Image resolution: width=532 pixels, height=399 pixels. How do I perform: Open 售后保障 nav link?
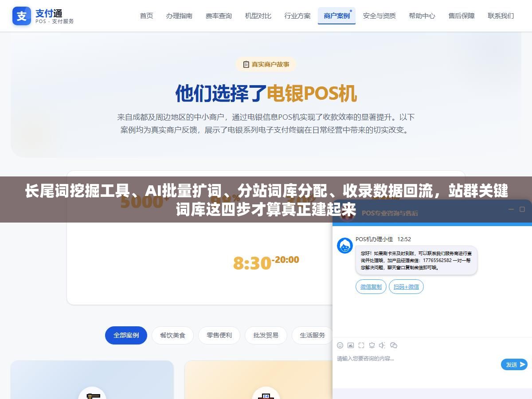point(462,16)
